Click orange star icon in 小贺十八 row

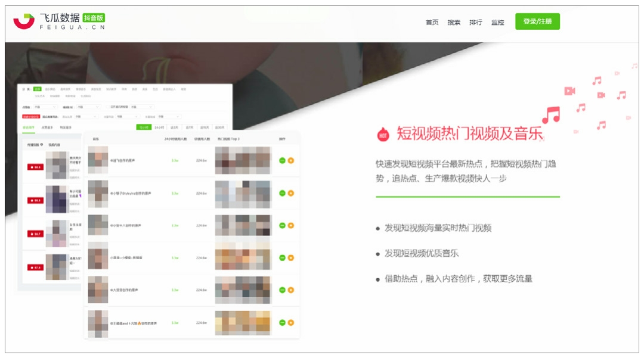point(291,226)
